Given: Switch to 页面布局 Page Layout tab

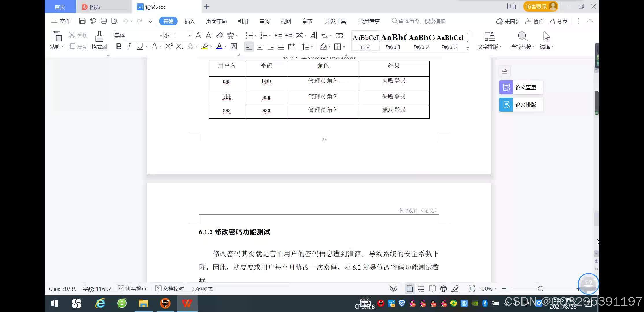Looking at the screenshot, I should [216, 21].
